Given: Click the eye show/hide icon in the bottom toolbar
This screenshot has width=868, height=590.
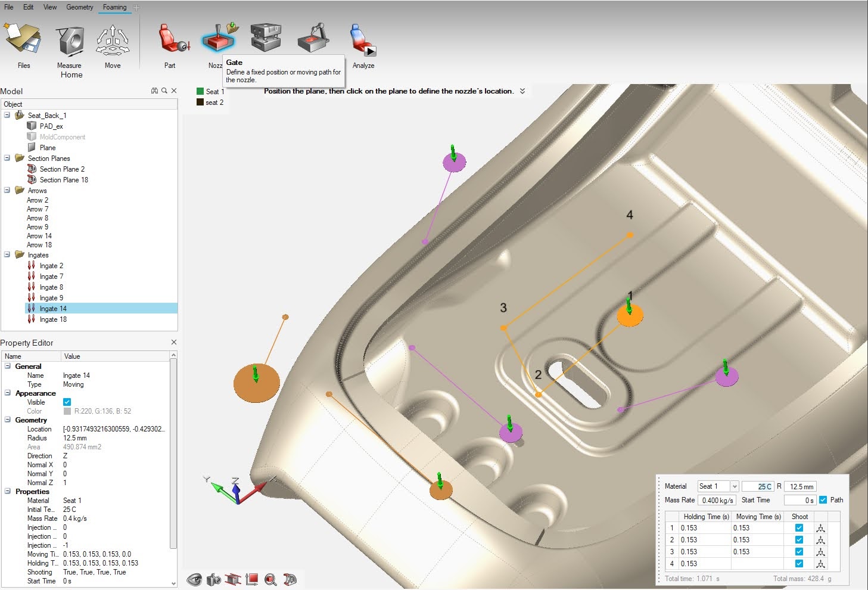Looking at the screenshot, I should coord(194,579).
